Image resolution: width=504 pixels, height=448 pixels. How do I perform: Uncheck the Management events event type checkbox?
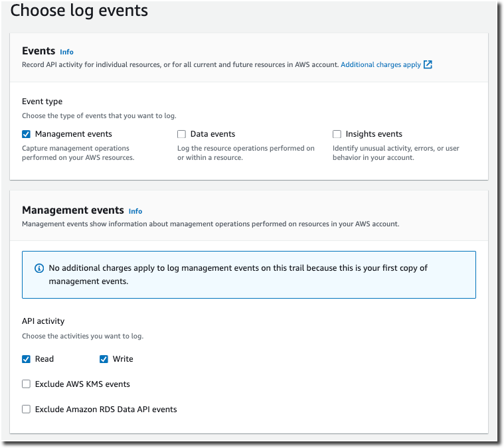(27, 134)
